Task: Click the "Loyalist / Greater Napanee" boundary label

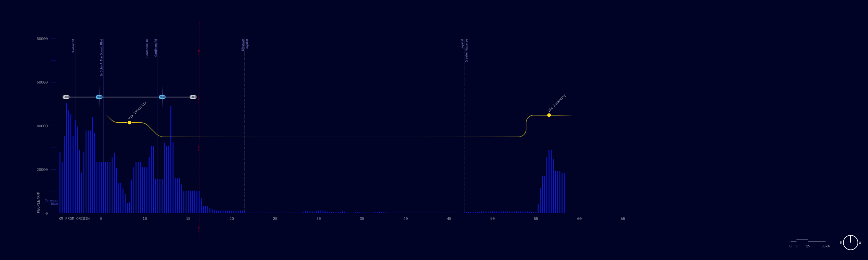Action: click(465, 51)
